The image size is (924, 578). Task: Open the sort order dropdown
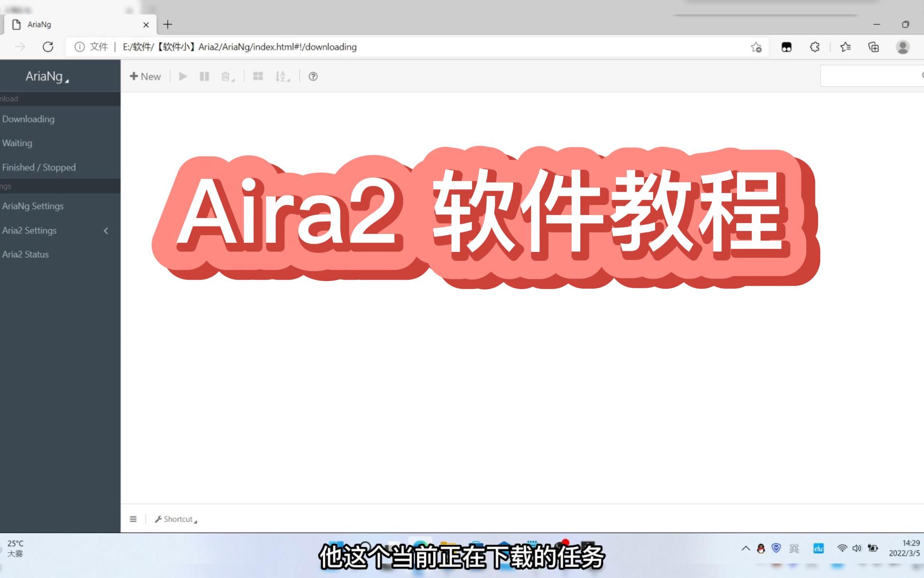point(282,76)
